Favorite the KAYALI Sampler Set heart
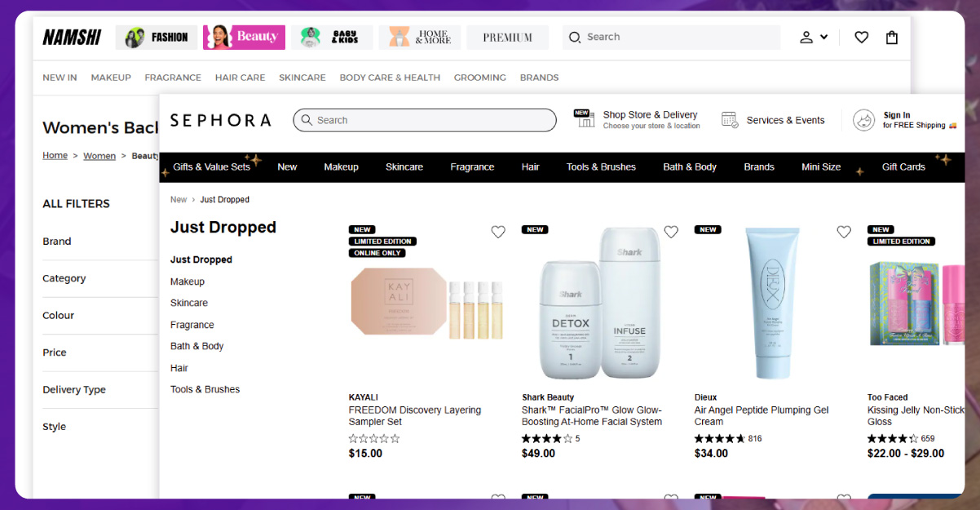The width and height of the screenshot is (980, 510). tap(498, 232)
